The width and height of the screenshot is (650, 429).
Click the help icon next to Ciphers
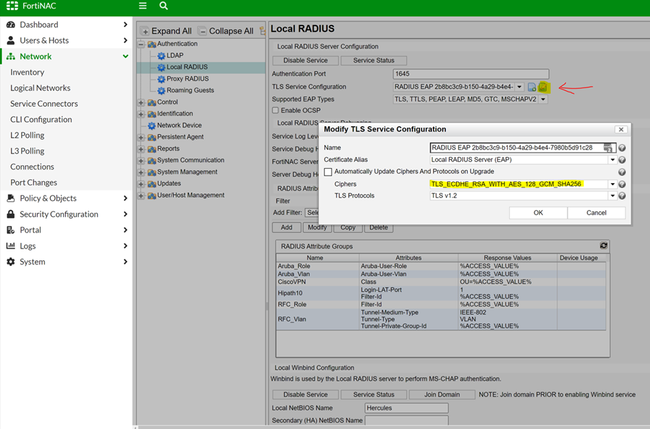[622, 185]
